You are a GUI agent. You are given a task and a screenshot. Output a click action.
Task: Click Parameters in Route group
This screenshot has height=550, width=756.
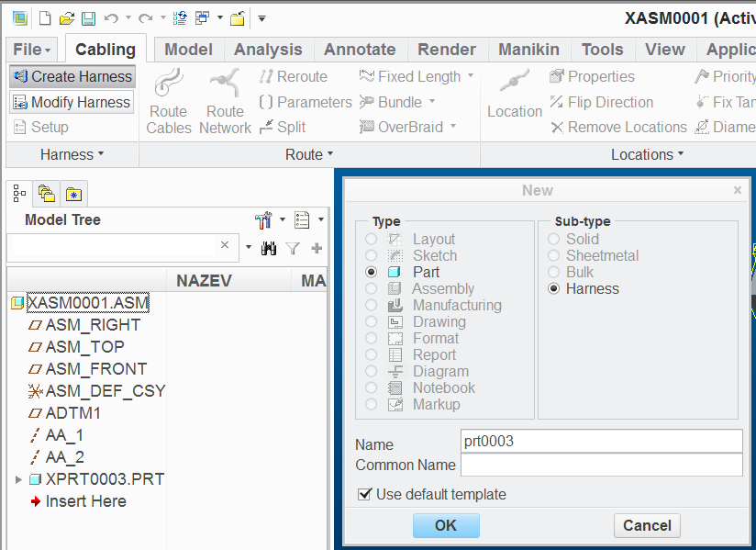pos(306,102)
